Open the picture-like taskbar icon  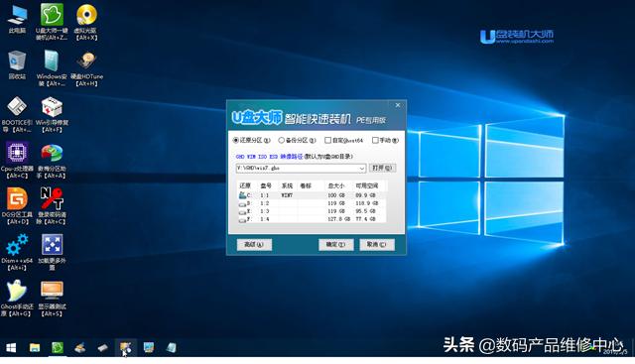tap(149, 348)
